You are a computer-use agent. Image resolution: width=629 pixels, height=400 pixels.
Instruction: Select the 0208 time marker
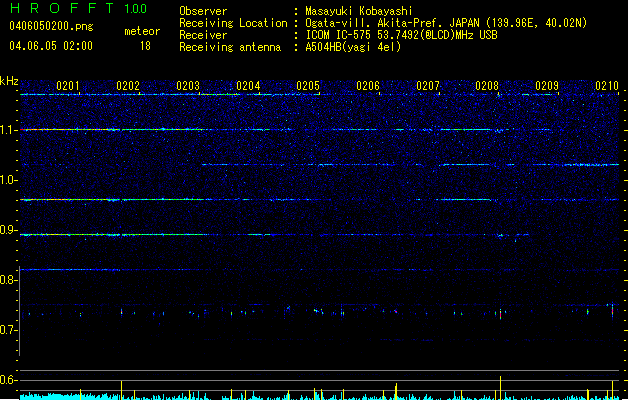pyautogui.click(x=487, y=86)
